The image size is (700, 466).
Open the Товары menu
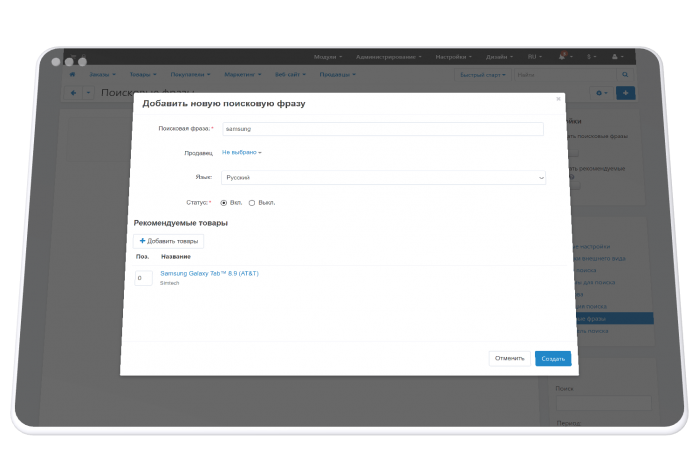click(143, 74)
